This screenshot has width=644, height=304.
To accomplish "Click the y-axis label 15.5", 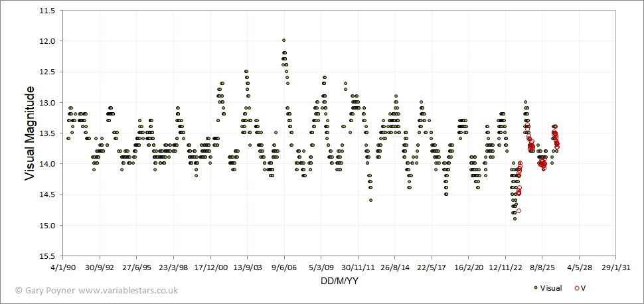I will (x=48, y=256).
